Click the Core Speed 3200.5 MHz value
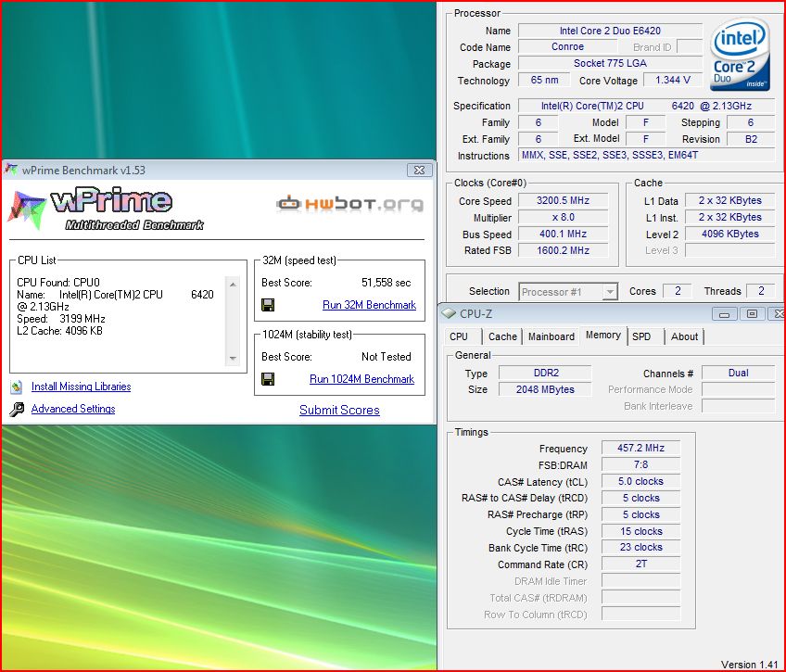The height and width of the screenshot is (672, 786). click(563, 200)
